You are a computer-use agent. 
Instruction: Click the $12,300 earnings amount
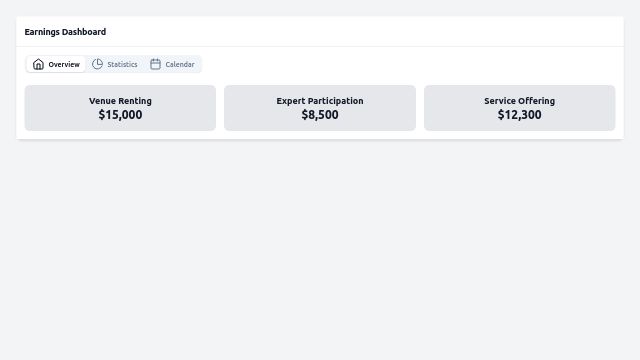520,115
